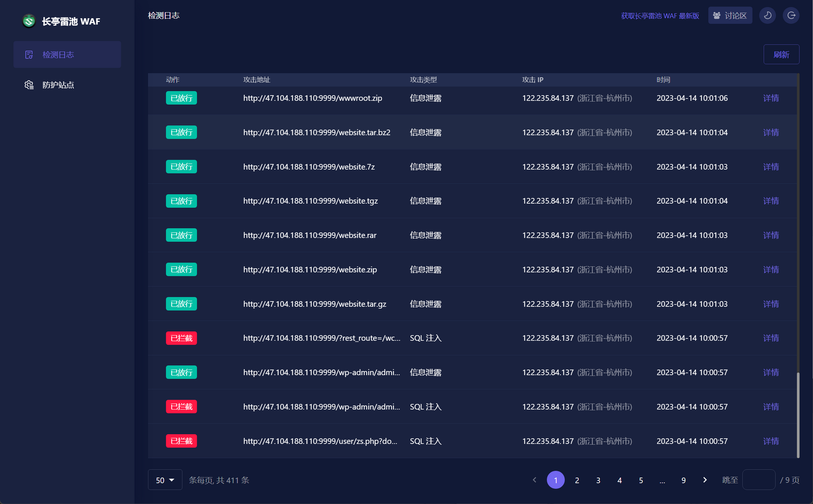Go to next page with right chevron

tap(705, 480)
